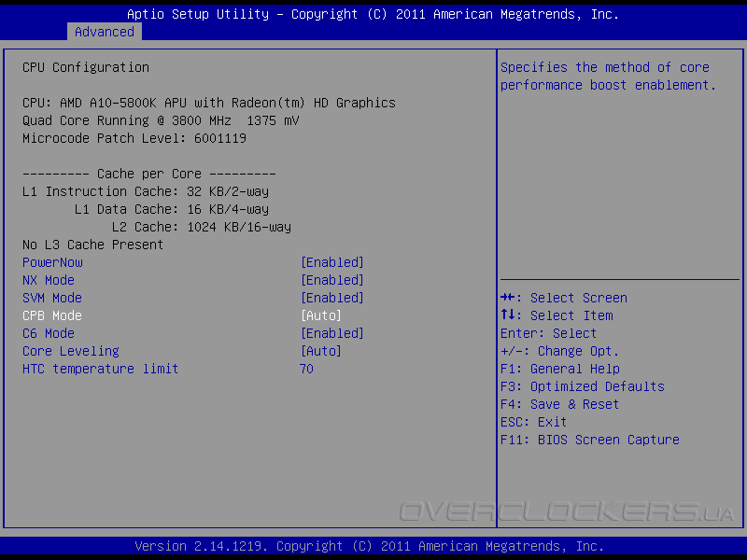Click the core performance boost help text
Image resolution: width=747 pixels, height=560 pixels.
point(608,77)
